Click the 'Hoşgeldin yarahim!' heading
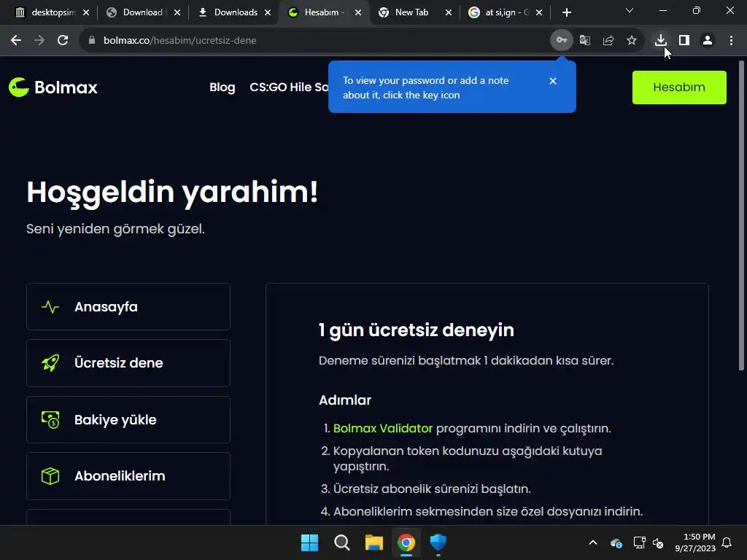Image resolution: width=747 pixels, height=560 pixels. click(x=172, y=192)
